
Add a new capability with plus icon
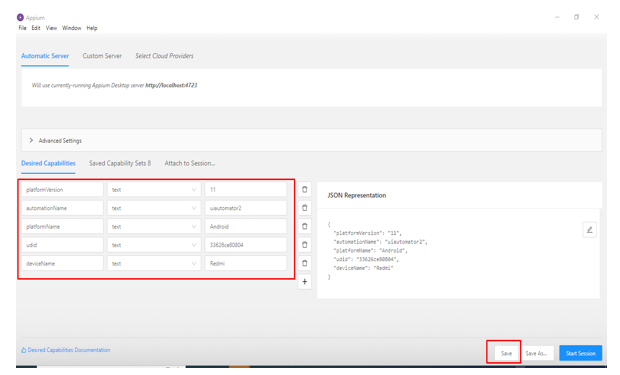[304, 282]
